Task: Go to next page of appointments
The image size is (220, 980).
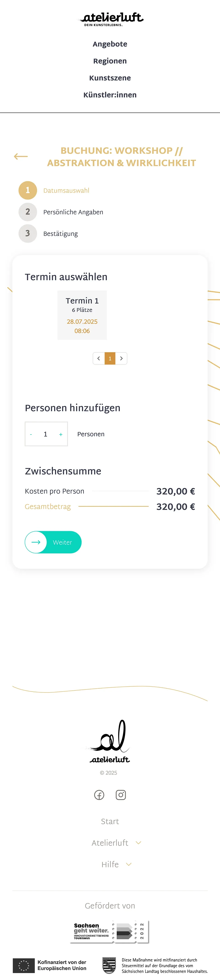Action: [x=121, y=358]
